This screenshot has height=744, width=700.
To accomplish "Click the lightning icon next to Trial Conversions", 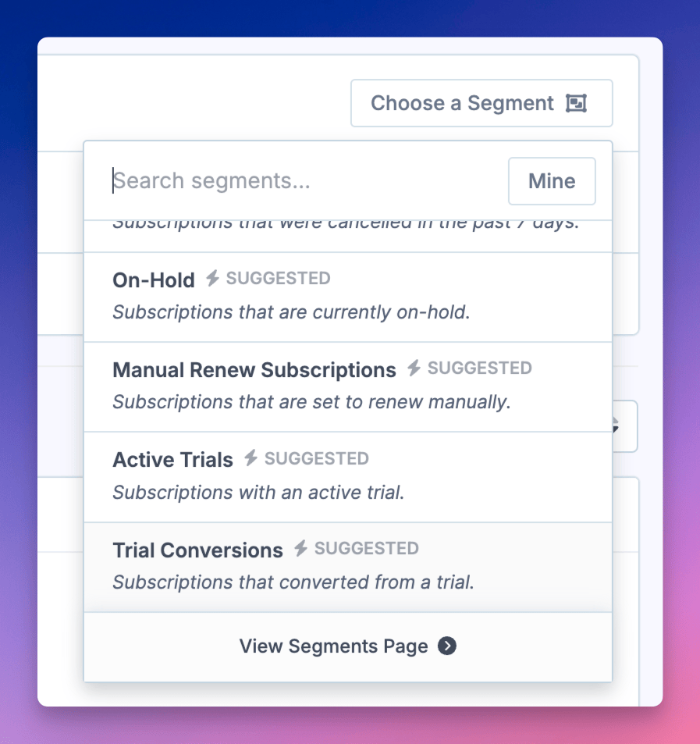I will pos(300,549).
